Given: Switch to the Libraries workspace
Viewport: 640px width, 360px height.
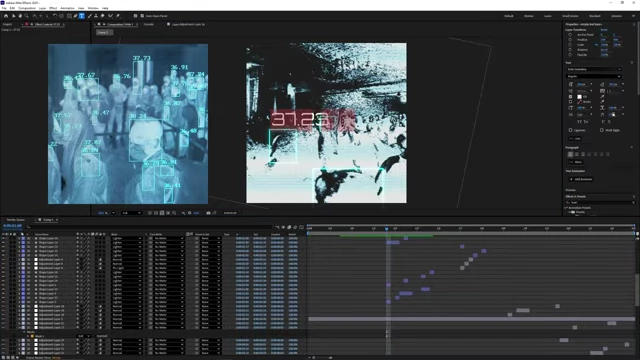Looking at the screenshot, I should (616, 16).
